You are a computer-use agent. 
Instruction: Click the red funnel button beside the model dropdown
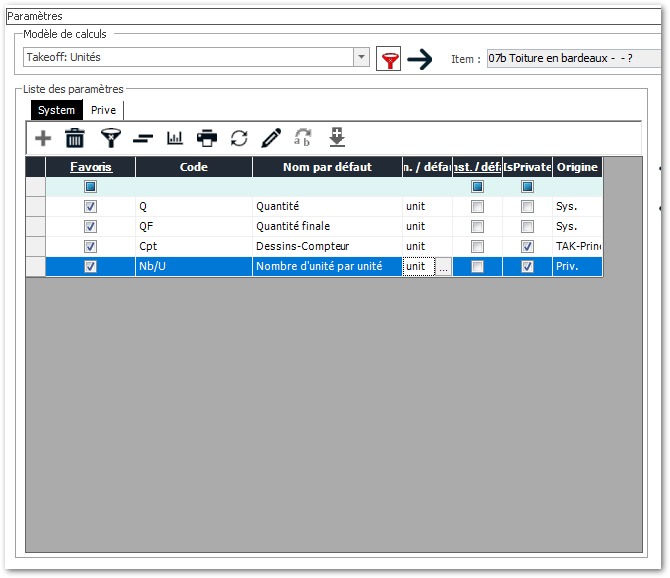pyautogui.click(x=389, y=59)
